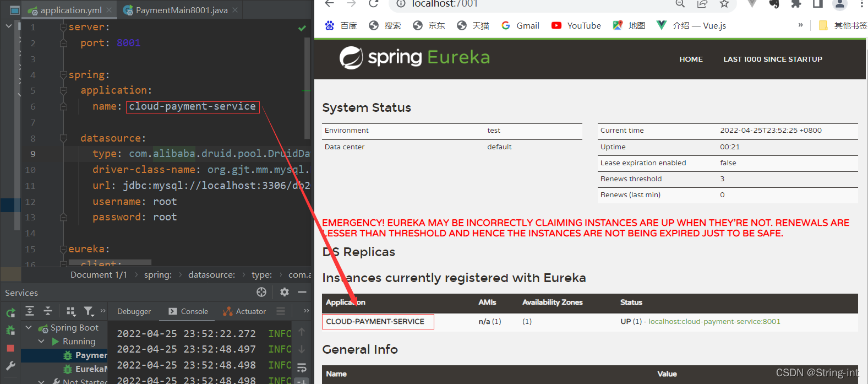Open the Gmail bookmark
The height and width of the screenshot is (384, 868).
click(x=520, y=25)
